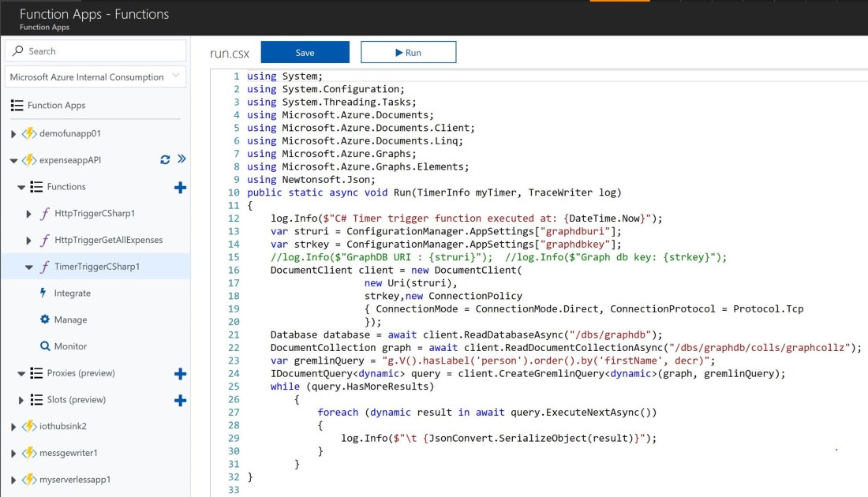Screen dimensions: 868x497
Task: Click the refresh icon beside expenseappAPI
Action: [x=165, y=159]
